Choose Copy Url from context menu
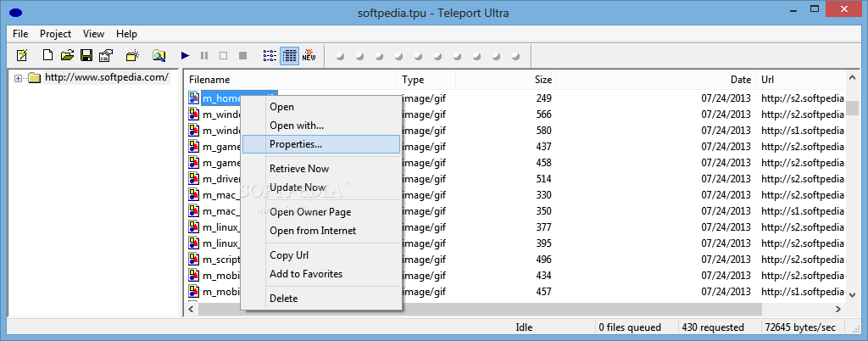This screenshot has width=868, height=341. point(321,255)
